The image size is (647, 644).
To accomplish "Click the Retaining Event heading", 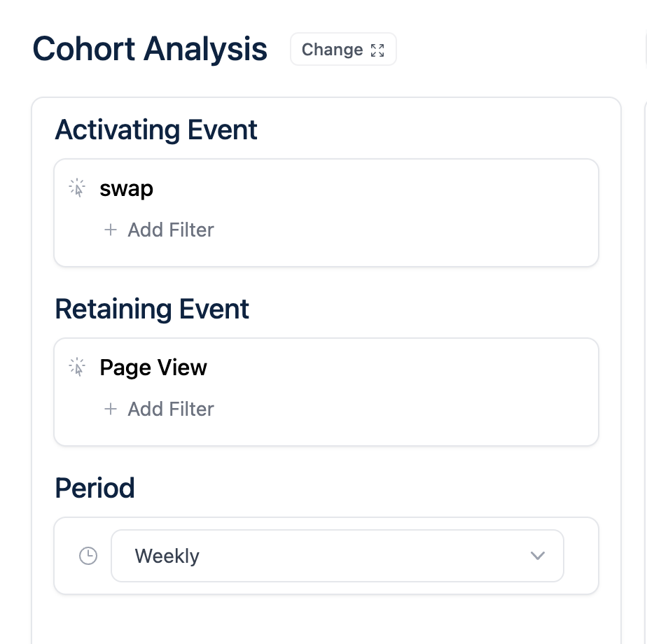I will 152,309.
